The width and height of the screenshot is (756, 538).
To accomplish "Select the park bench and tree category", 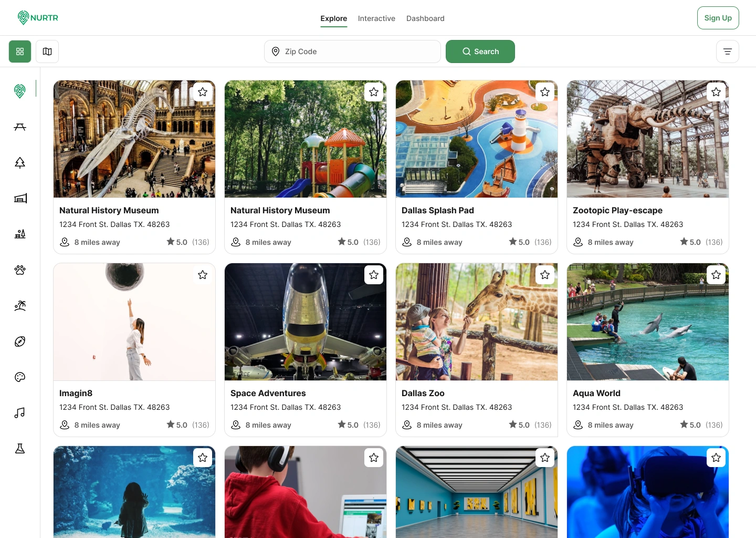I will pyautogui.click(x=20, y=234).
